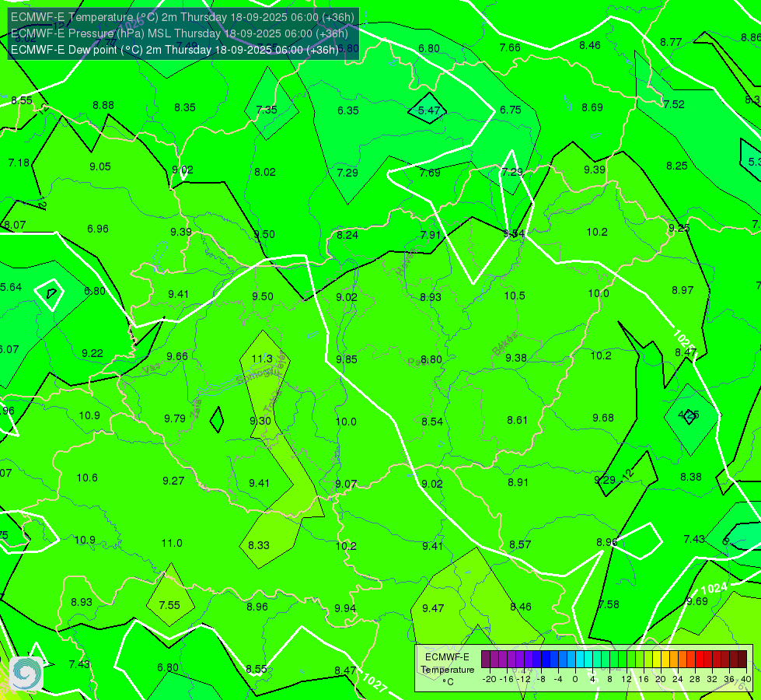This screenshot has height=700, width=761.
Task: Click the 9.27 temperature value
Action: click(x=173, y=481)
